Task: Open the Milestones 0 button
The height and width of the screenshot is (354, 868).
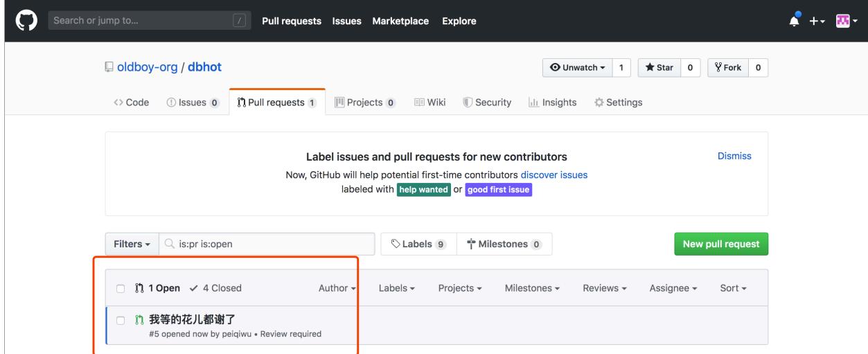Action: 504,244
